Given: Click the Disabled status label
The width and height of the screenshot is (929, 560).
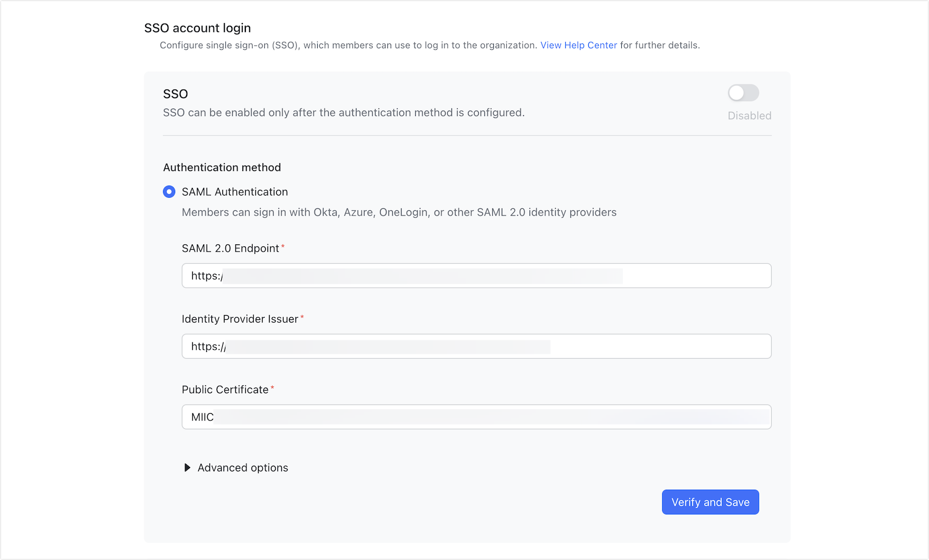Looking at the screenshot, I should tap(750, 116).
